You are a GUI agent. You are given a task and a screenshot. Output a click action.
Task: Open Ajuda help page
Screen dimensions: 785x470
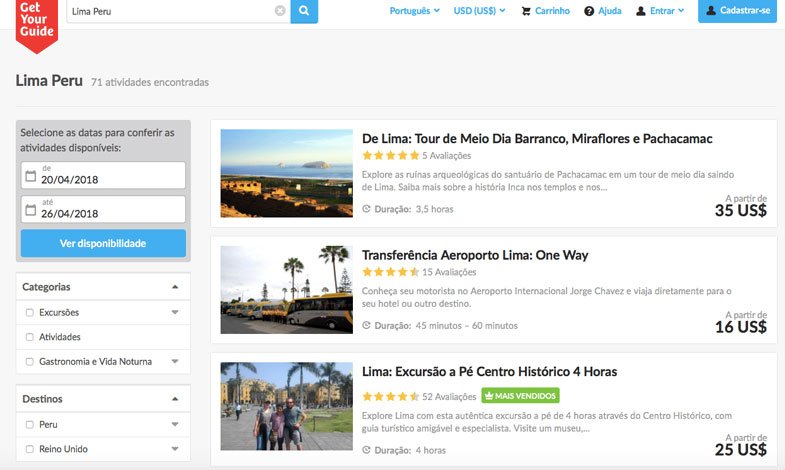[x=603, y=11]
